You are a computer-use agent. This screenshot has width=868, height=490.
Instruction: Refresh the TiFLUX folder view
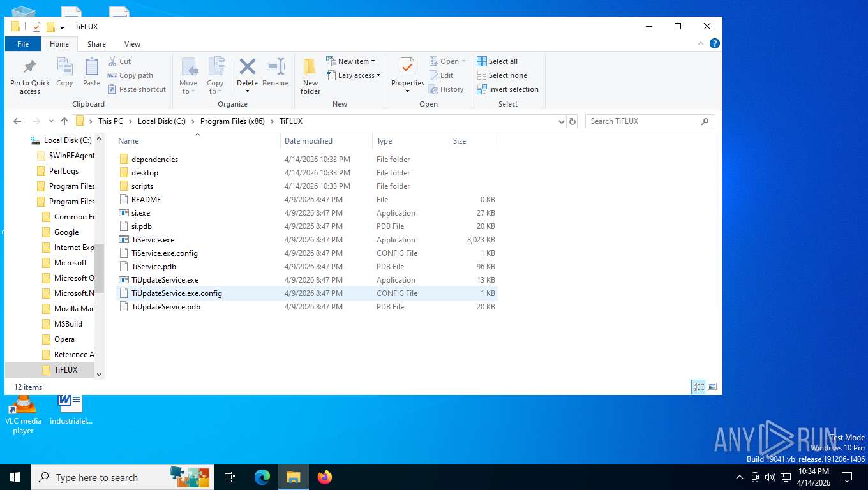572,121
